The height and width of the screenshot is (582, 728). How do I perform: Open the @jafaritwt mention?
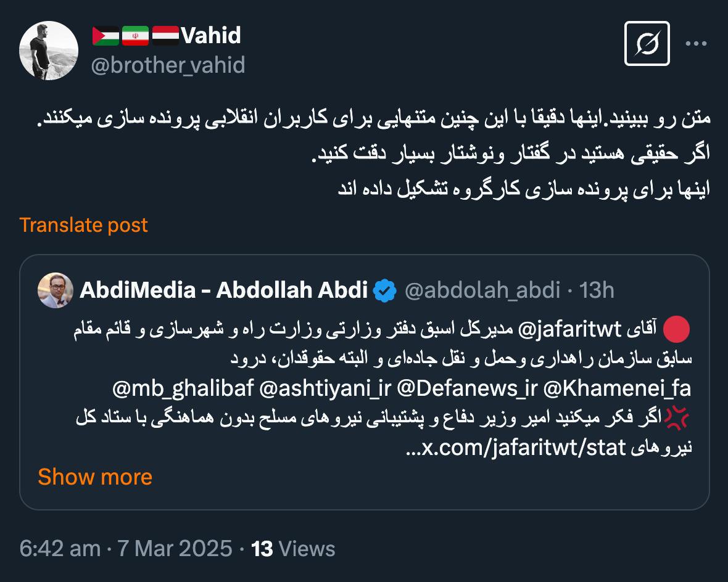click(x=569, y=330)
